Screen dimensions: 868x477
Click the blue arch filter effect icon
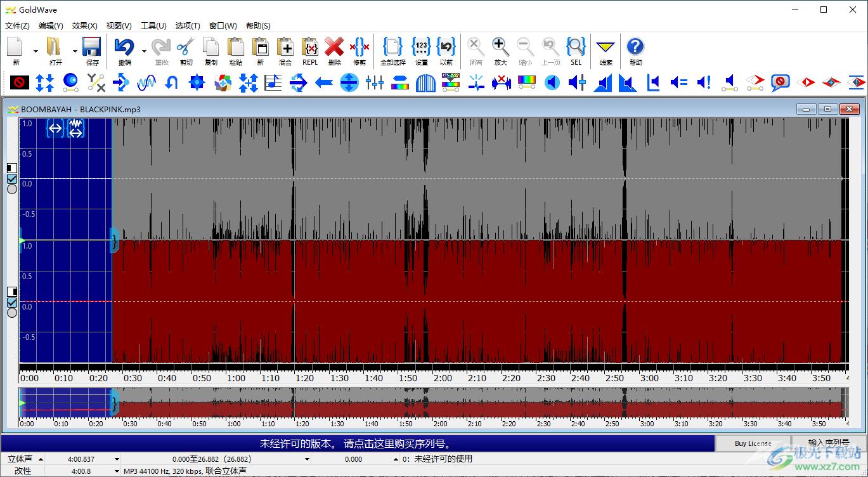425,82
